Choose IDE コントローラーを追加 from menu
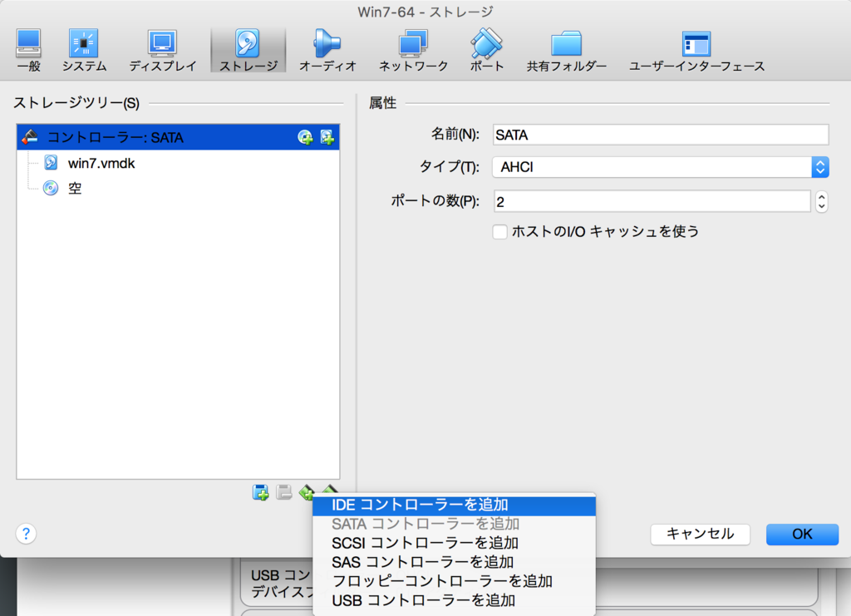The image size is (851, 616). [455, 505]
